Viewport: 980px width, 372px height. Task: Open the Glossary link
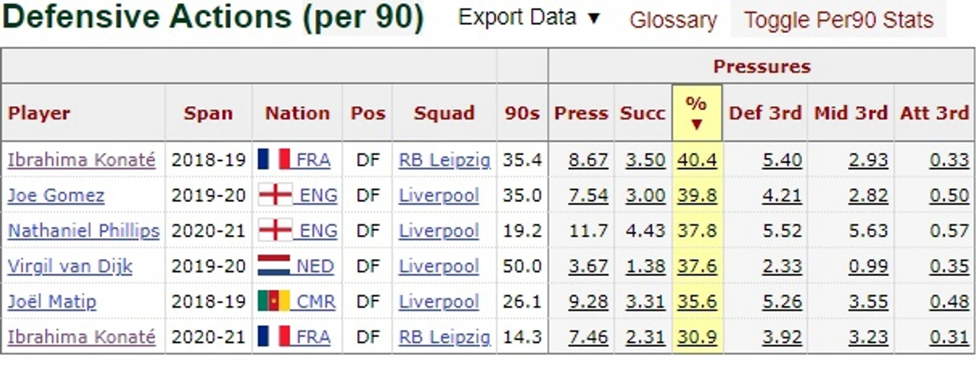click(673, 20)
